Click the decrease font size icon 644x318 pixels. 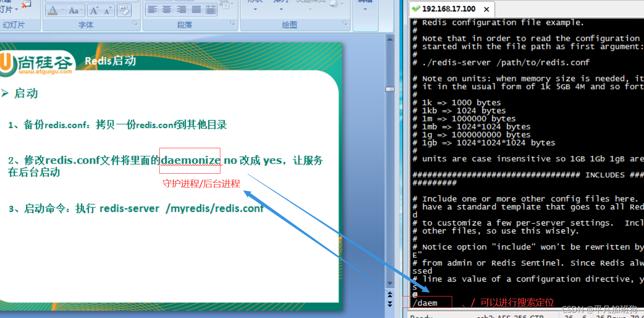(108, 10)
